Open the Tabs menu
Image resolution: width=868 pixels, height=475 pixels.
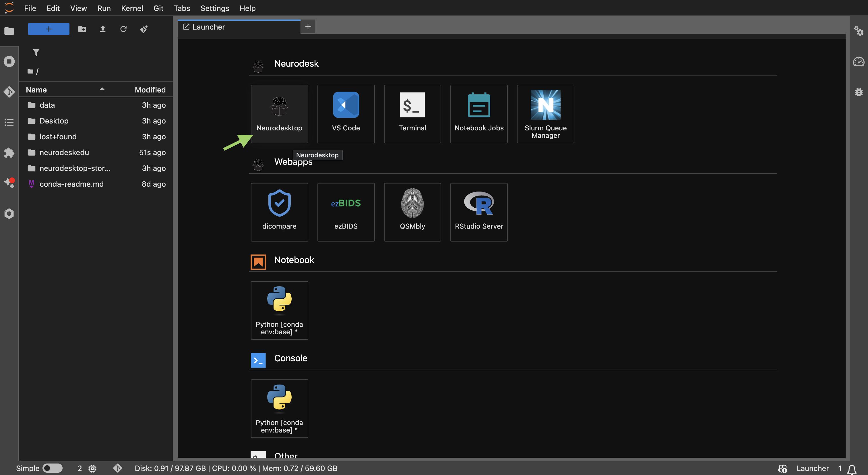(182, 8)
